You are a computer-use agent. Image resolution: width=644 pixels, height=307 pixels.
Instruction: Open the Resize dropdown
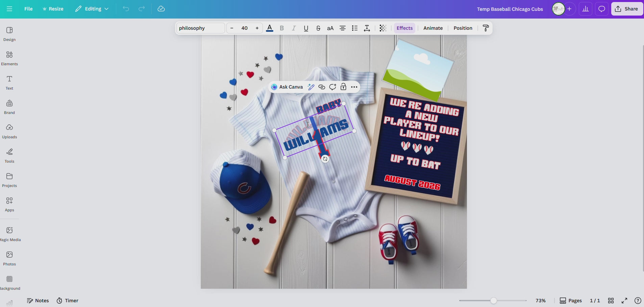pyautogui.click(x=53, y=9)
